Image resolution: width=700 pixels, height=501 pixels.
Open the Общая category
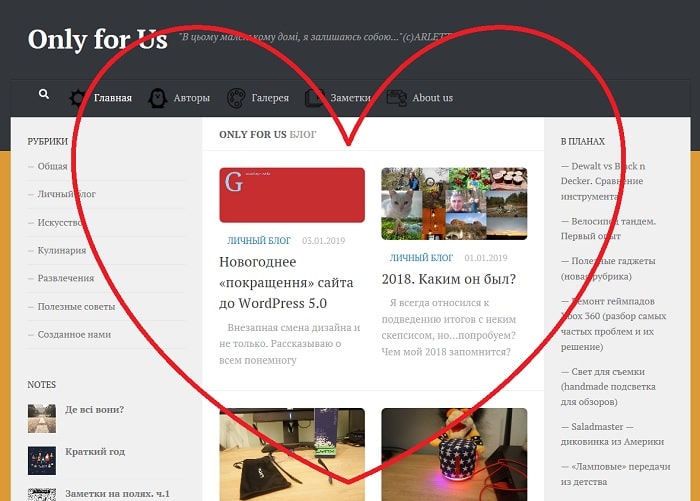pyautogui.click(x=52, y=166)
